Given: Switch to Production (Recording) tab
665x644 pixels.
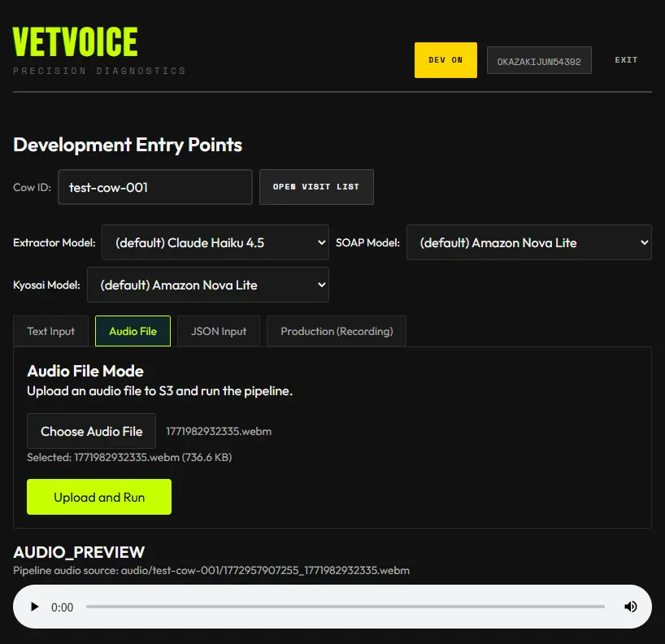Looking at the screenshot, I should 337,331.
